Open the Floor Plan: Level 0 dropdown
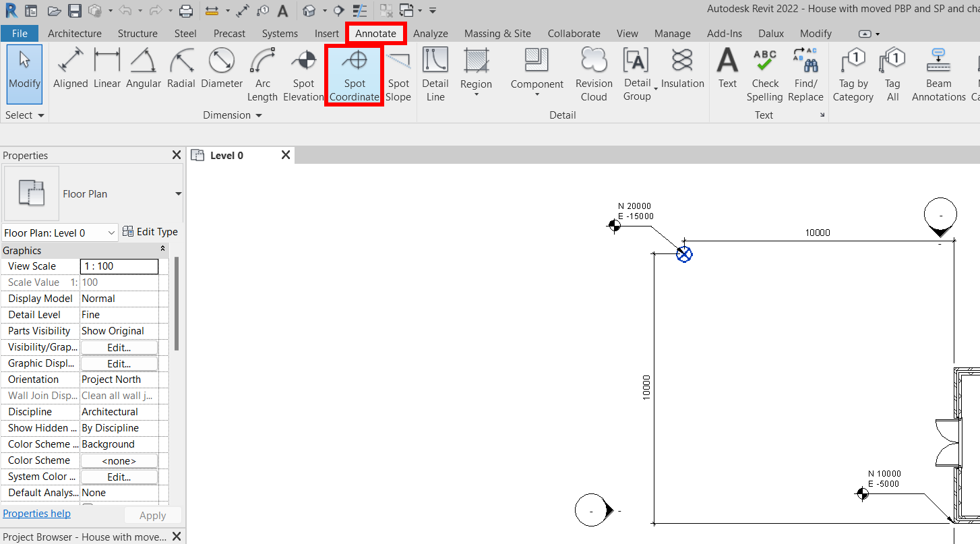This screenshot has height=544, width=980. (x=112, y=233)
